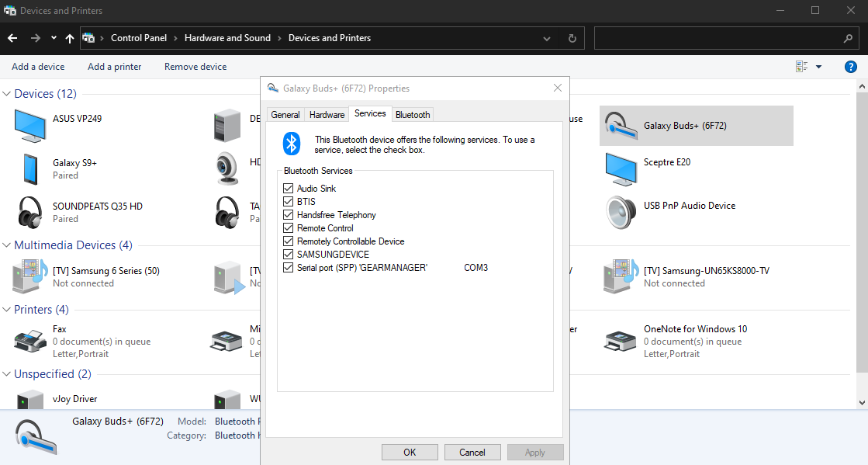
Task: Uncheck the SAMSUNGDEVICE service
Action: (288, 255)
